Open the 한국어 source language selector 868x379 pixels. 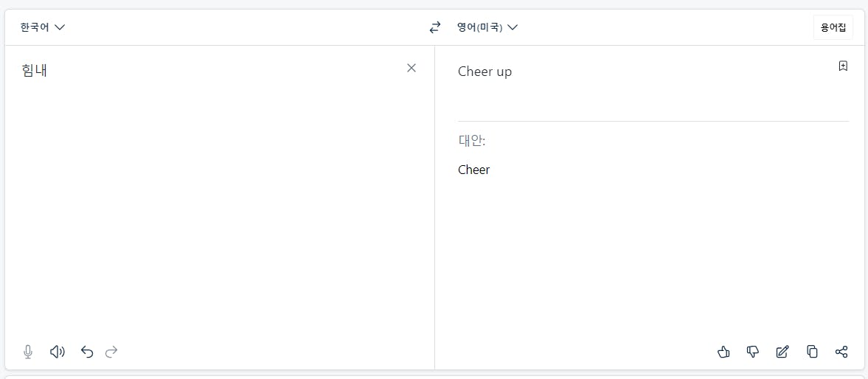[x=35, y=27]
